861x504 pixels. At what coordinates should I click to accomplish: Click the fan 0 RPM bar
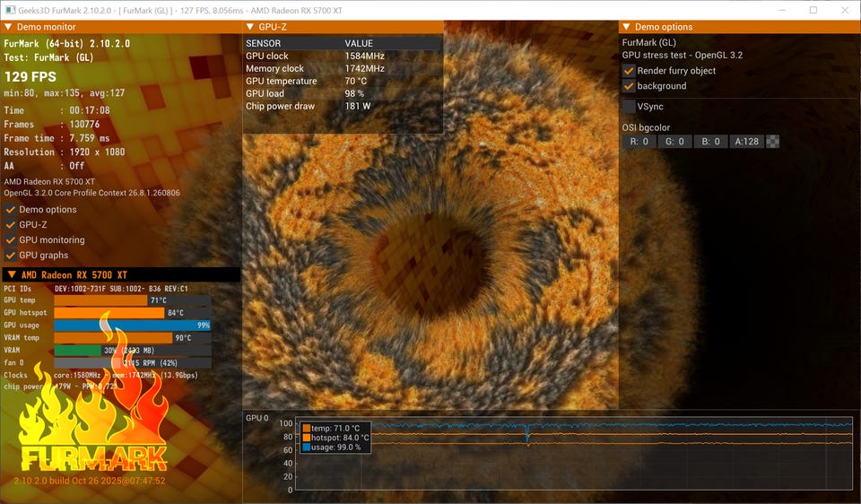click(133, 363)
